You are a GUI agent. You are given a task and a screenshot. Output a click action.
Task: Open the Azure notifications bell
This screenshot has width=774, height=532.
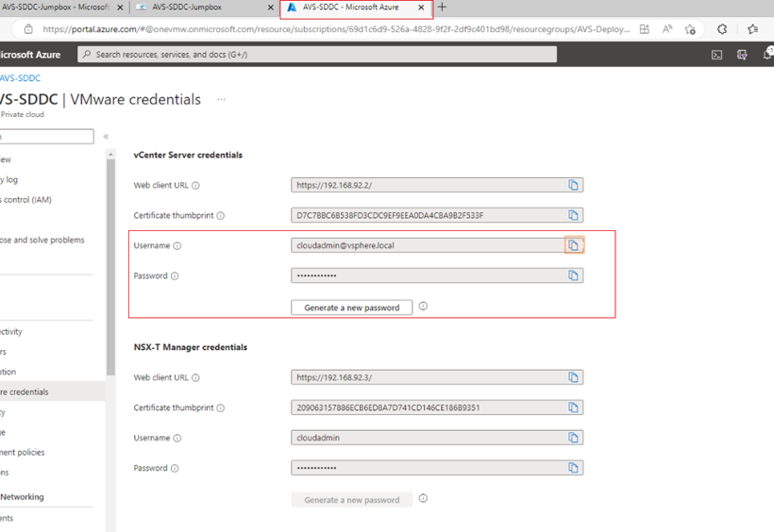(768, 54)
